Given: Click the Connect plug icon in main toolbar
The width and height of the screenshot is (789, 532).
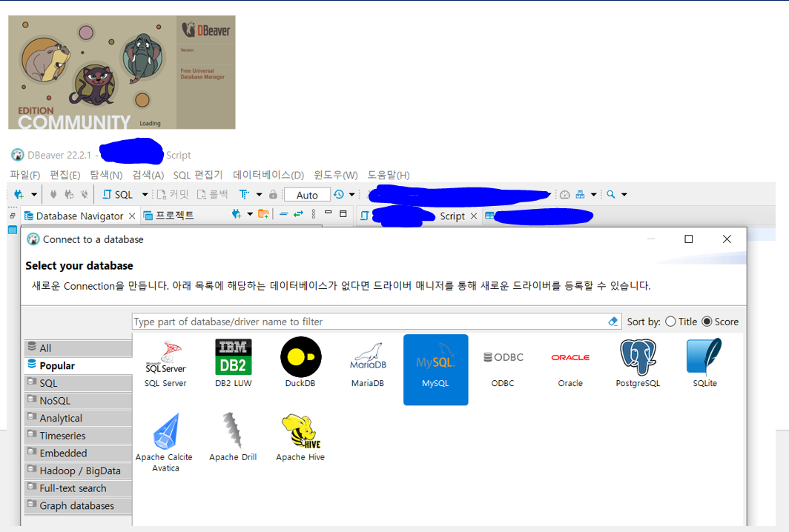Looking at the screenshot, I should 53,194.
